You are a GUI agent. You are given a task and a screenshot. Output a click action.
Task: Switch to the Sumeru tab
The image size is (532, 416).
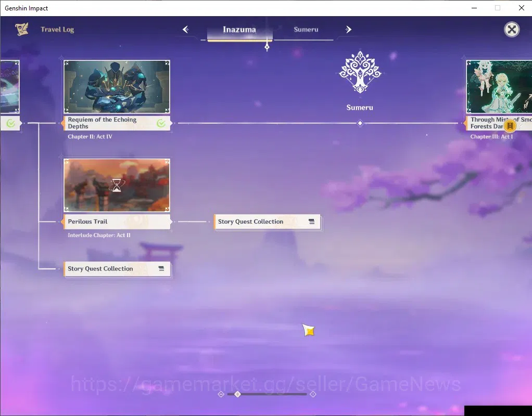tap(306, 30)
